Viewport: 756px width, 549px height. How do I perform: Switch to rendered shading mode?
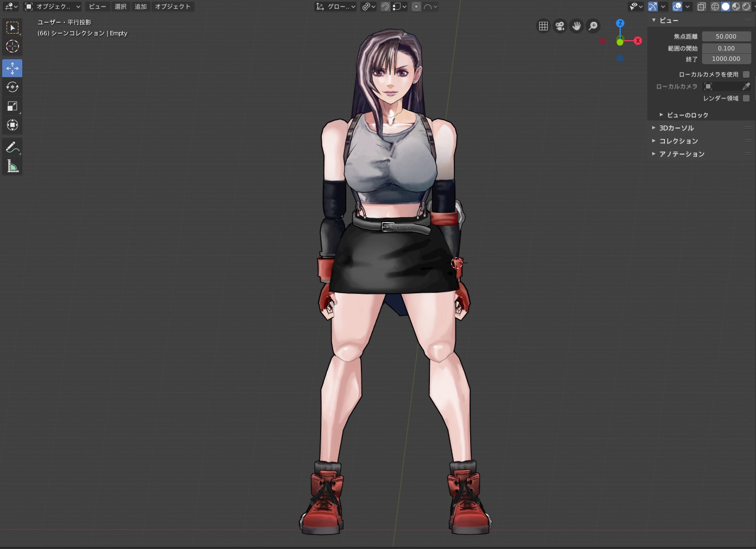[746, 7]
